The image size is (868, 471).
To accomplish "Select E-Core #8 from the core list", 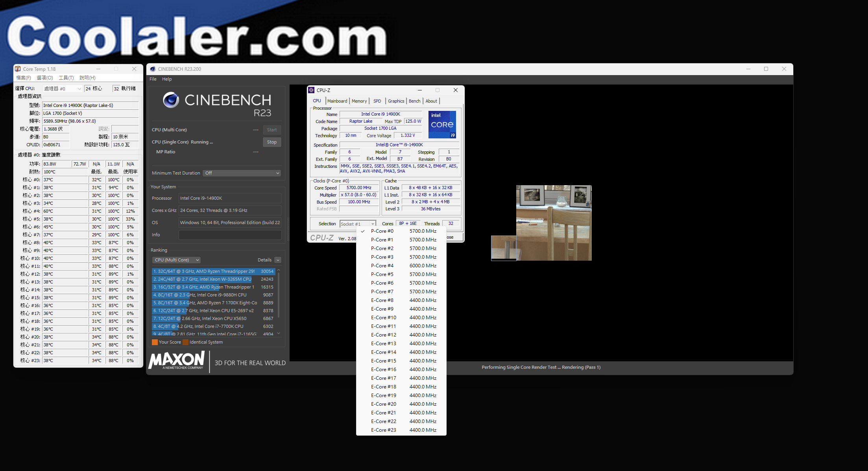I will (401, 300).
